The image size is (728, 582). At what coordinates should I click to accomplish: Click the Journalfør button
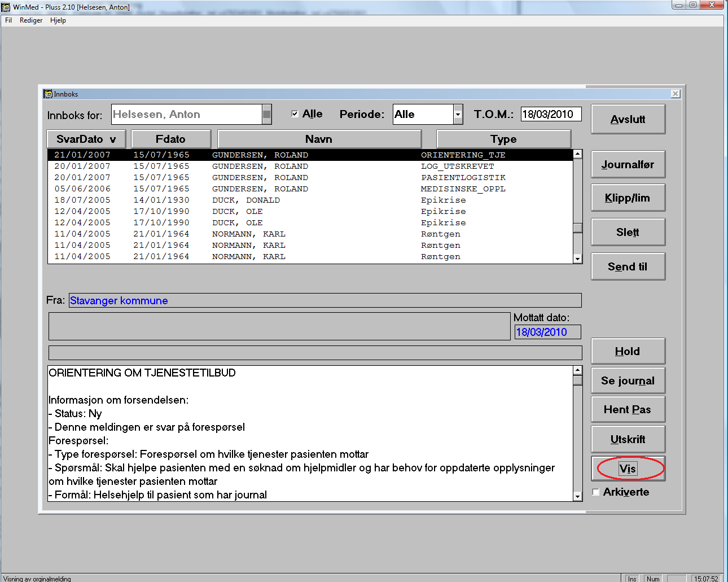coord(628,164)
